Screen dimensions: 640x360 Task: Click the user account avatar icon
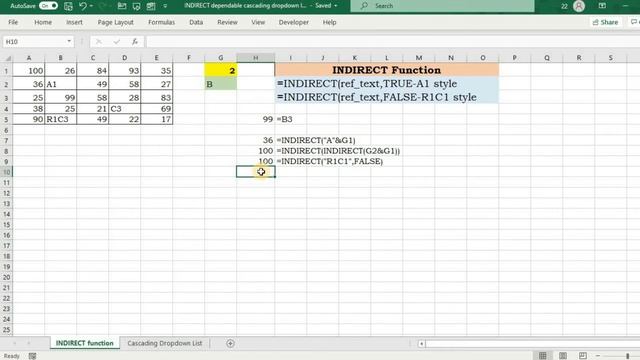(x=579, y=6)
